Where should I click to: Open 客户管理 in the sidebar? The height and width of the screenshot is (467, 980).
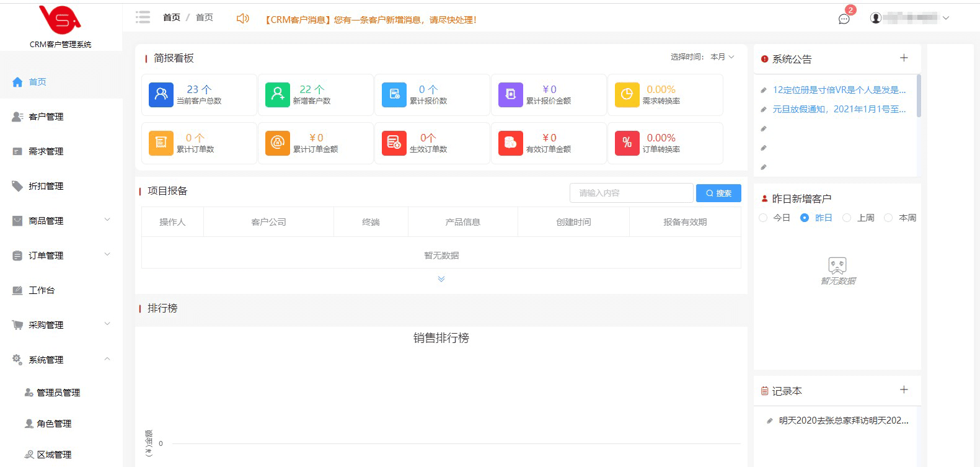[61, 117]
